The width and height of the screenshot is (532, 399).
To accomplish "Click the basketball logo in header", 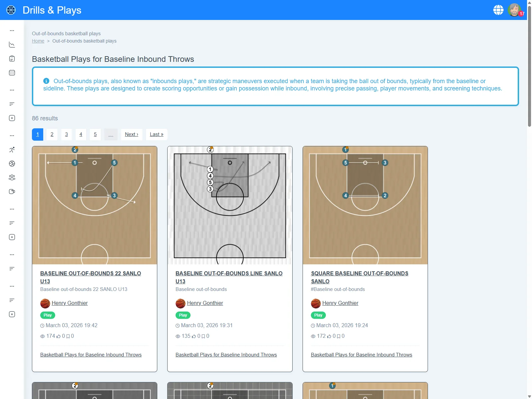I will [11, 10].
